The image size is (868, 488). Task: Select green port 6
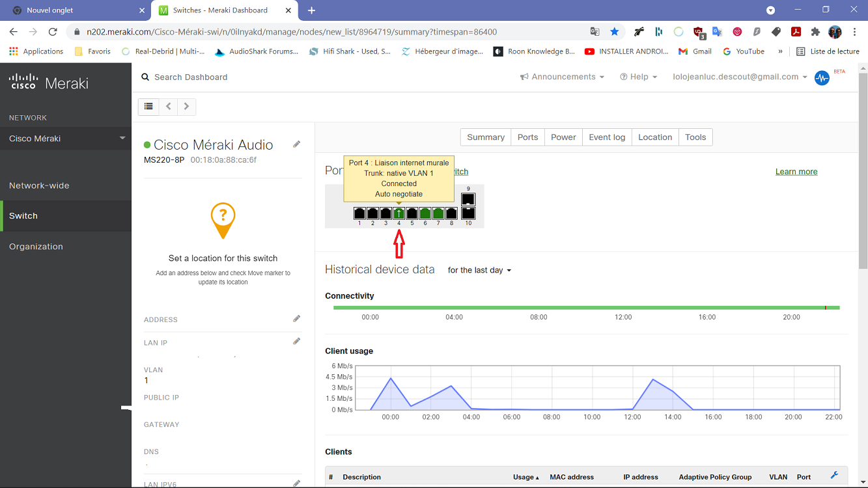coord(425,213)
